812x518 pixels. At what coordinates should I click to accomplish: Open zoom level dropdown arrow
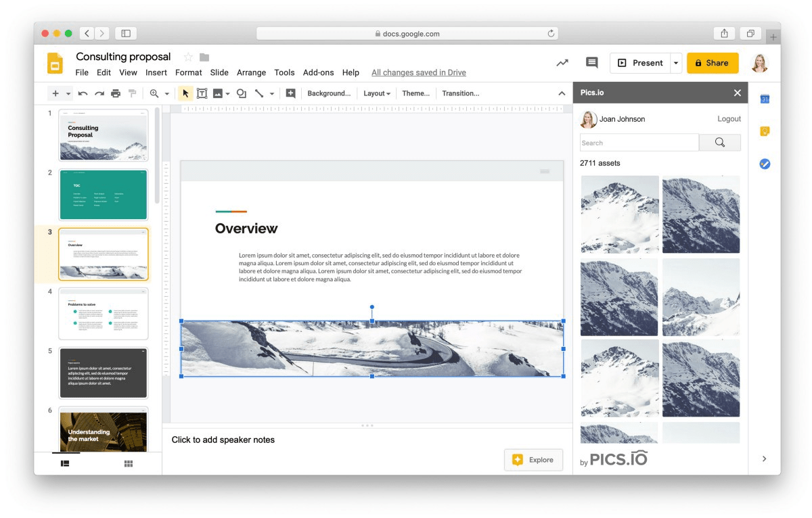tap(166, 94)
